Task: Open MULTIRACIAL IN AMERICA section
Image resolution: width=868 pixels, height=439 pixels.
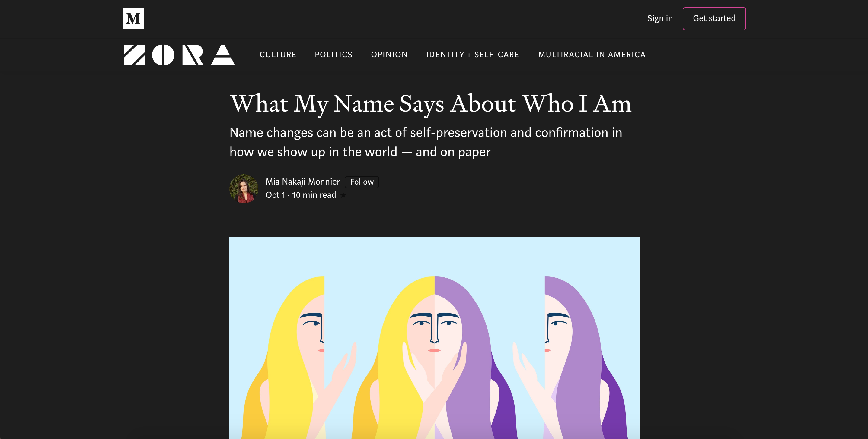Action: click(x=592, y=55)
